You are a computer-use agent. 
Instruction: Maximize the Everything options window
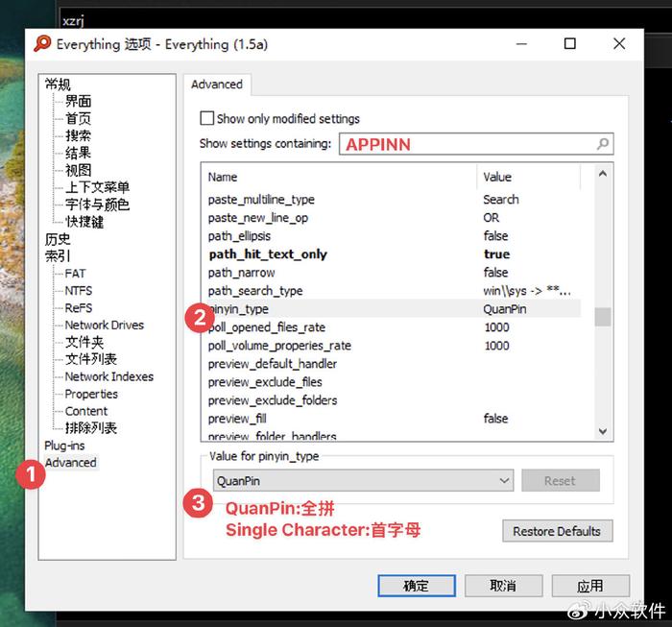pyautogui.click(x=569, y=43)
